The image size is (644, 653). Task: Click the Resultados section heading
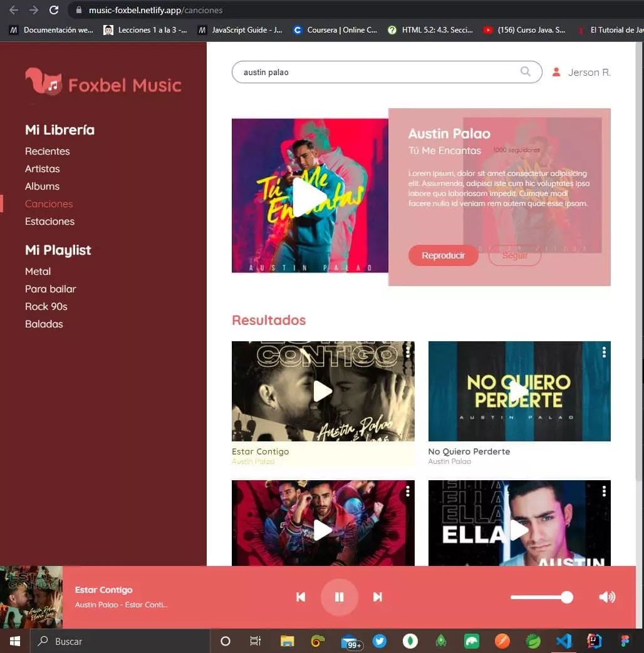pos(269,321)
